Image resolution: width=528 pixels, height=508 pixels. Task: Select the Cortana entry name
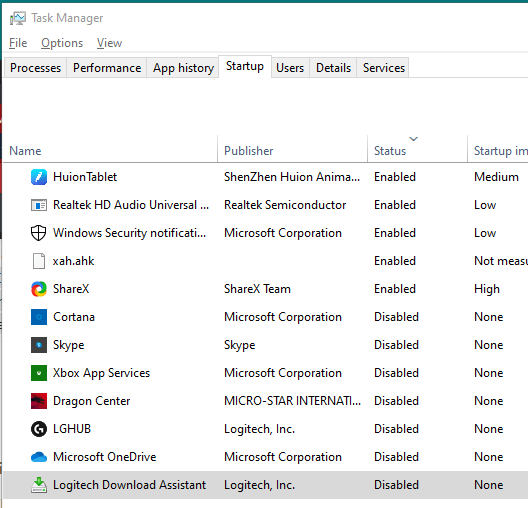pos(74,317)
